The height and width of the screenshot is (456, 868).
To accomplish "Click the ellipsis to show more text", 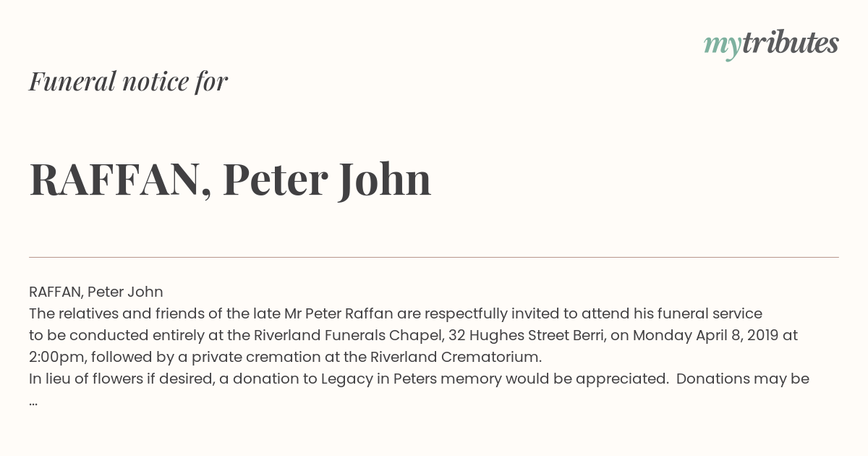I will (x=33, y=402).
